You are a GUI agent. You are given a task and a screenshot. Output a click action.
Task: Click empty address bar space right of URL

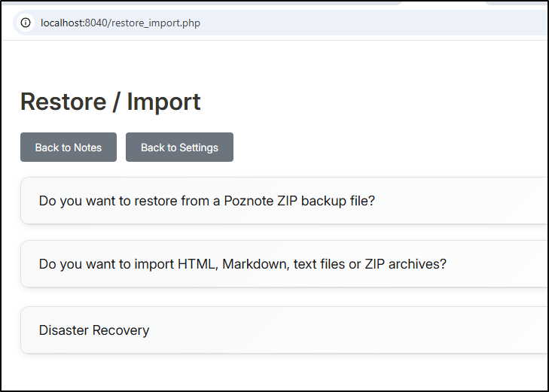pyautogui.click(x=377, y=23)
